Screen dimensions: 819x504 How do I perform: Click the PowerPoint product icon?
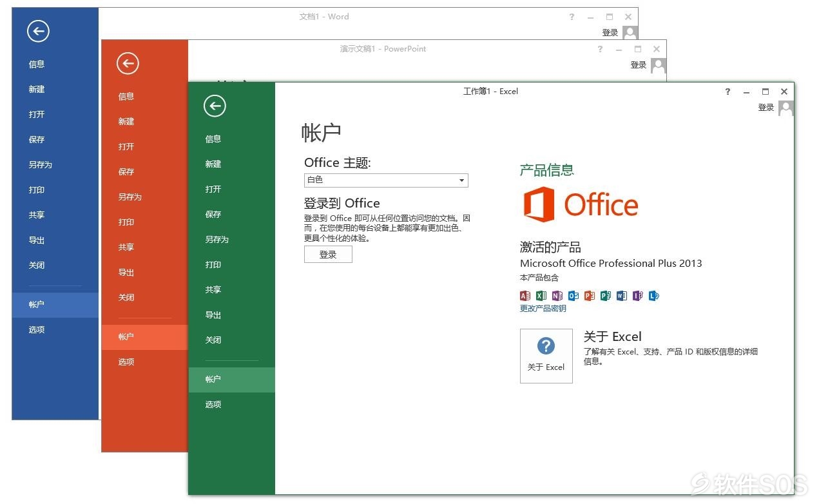tap(590, 296)
